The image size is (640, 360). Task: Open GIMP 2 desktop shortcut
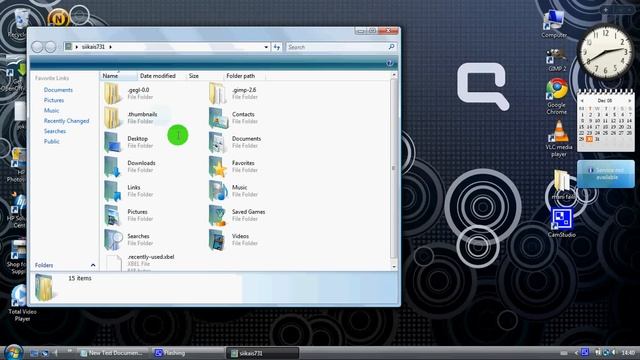(556, 56)
